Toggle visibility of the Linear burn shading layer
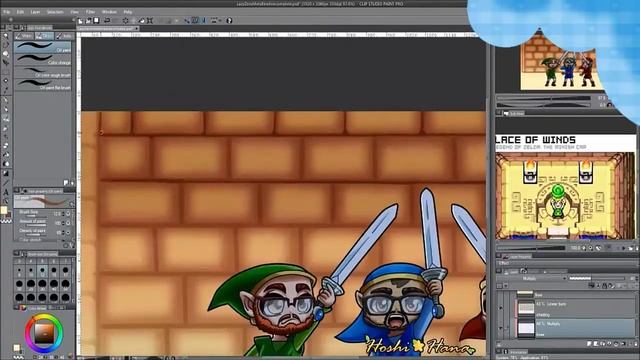This screenshot has width=640, height=360. pyautogui.click(x=500, y=307)
